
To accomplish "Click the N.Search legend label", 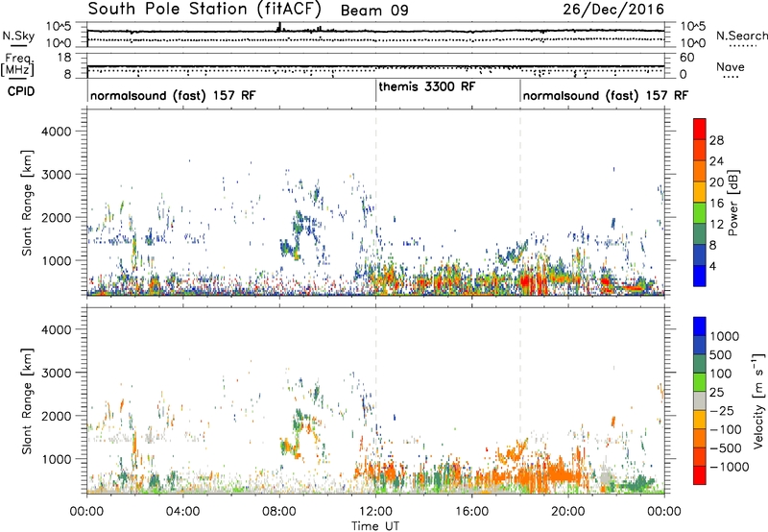I will point(742,36).
